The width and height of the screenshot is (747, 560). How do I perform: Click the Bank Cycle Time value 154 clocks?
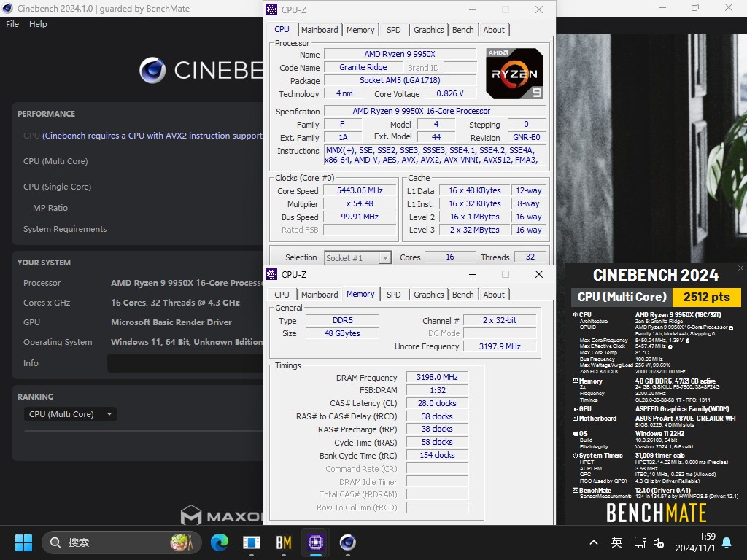pyautogui.click(x=437, y=455)
